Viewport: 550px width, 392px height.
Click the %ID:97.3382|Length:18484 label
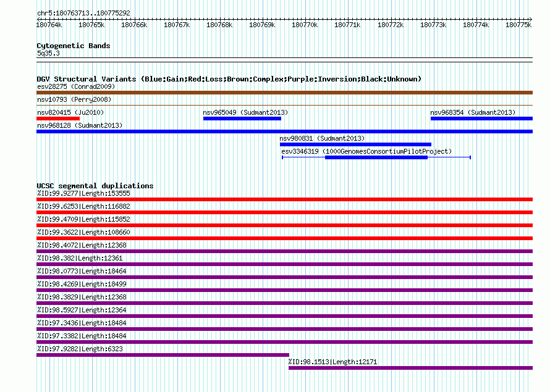tap(82, 336)
